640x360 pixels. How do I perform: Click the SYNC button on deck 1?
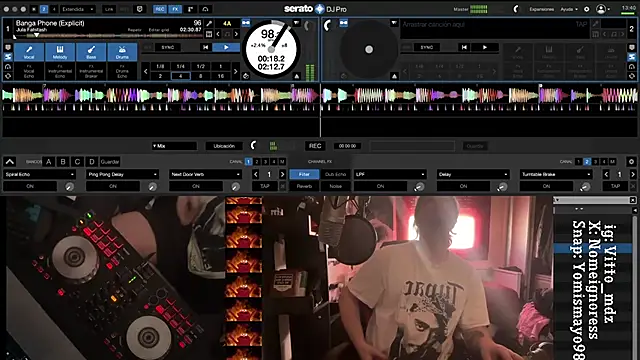[168, 47]
